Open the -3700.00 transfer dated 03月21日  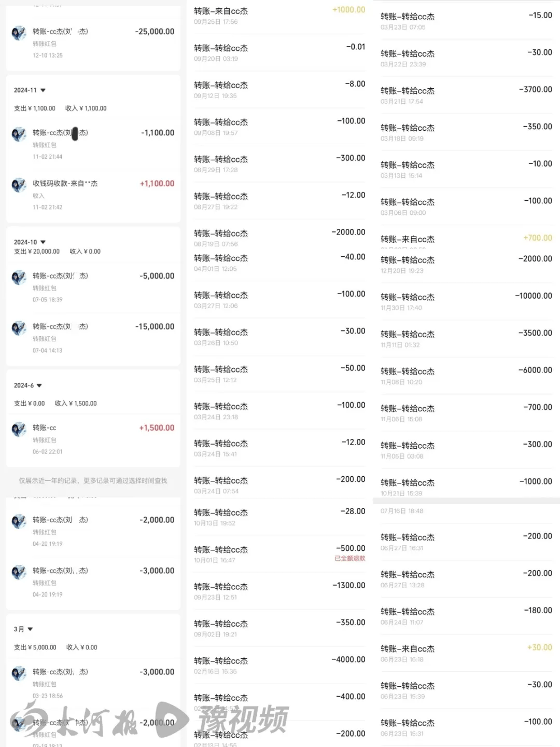tap(466, 95)
